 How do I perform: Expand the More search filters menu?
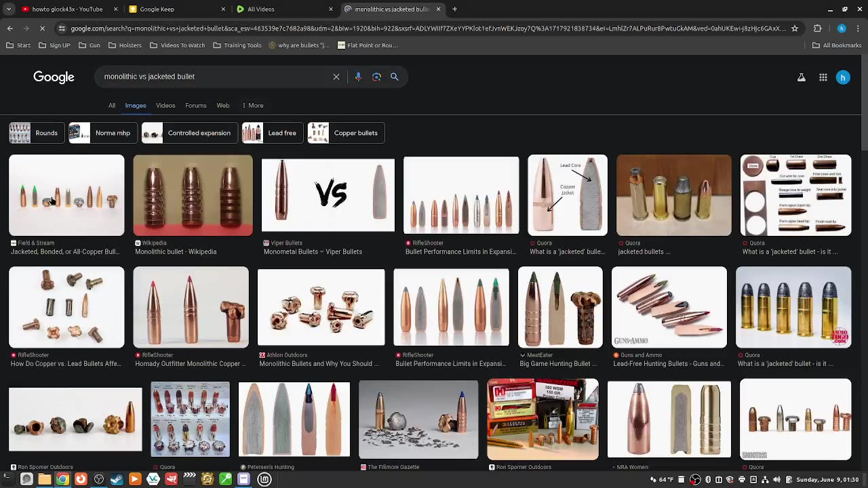253,106
